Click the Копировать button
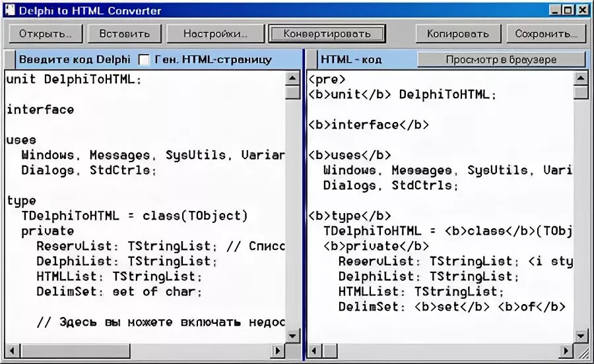Image resolution: width=594 pixels, height=364 pixels. pyautogui.click(x=458, y=34)
